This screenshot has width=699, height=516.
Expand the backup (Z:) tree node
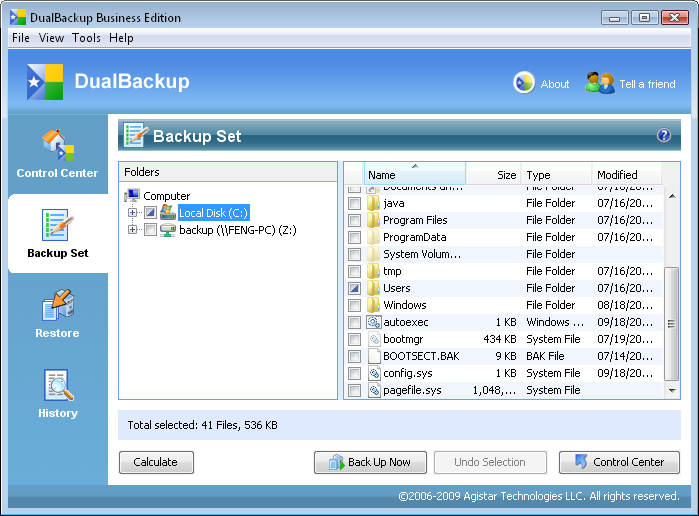coord(132,230)
